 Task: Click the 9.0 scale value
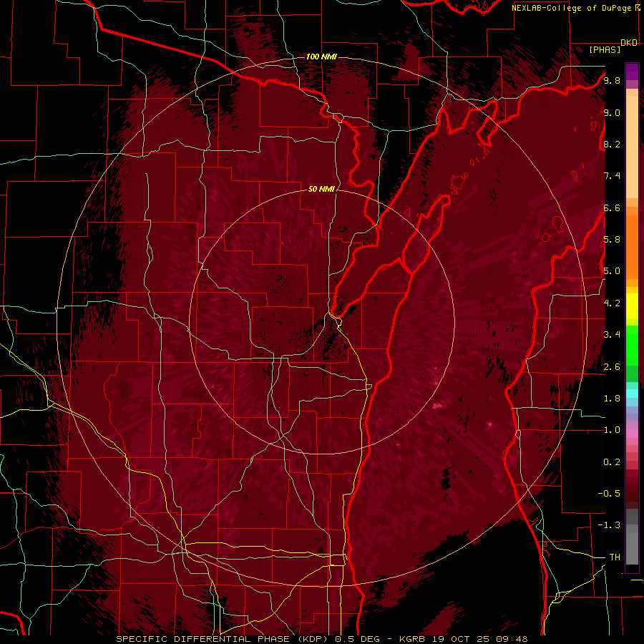[612, 112]
